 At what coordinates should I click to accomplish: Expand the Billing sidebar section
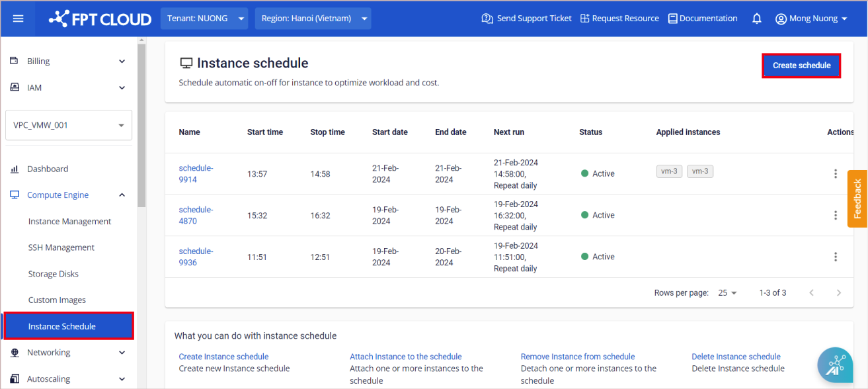[x=67, y=62]
